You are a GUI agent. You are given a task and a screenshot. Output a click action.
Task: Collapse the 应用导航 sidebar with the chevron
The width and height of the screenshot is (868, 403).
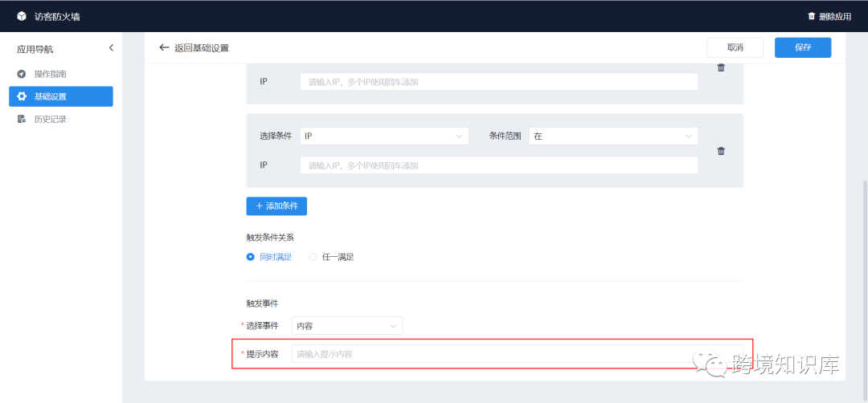[x=111, y=48]
